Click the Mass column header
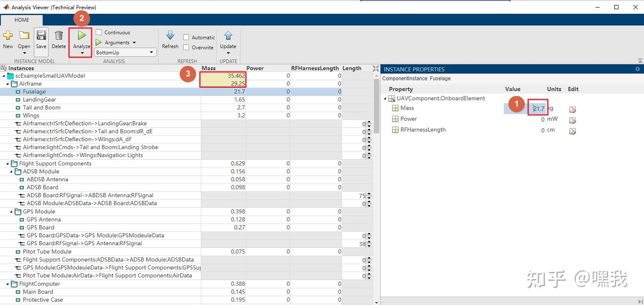This screenshot has width=644, height=305. coord(209,68)
